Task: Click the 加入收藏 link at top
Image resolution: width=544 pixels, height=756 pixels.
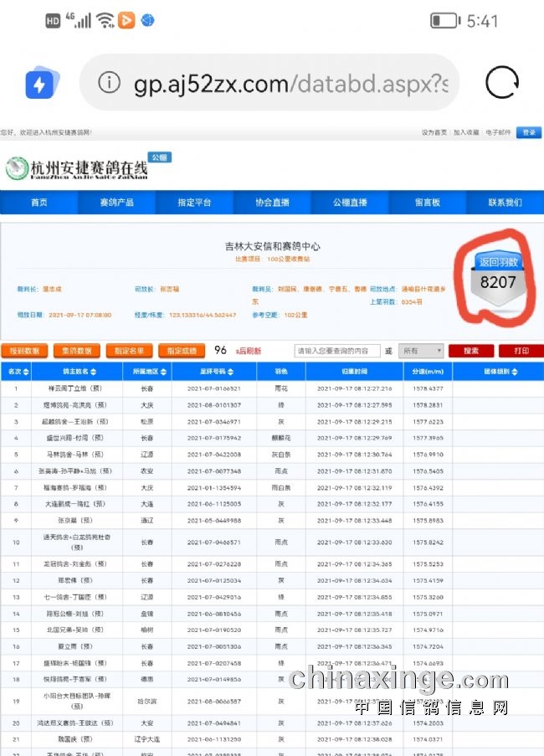Action: 466,132
